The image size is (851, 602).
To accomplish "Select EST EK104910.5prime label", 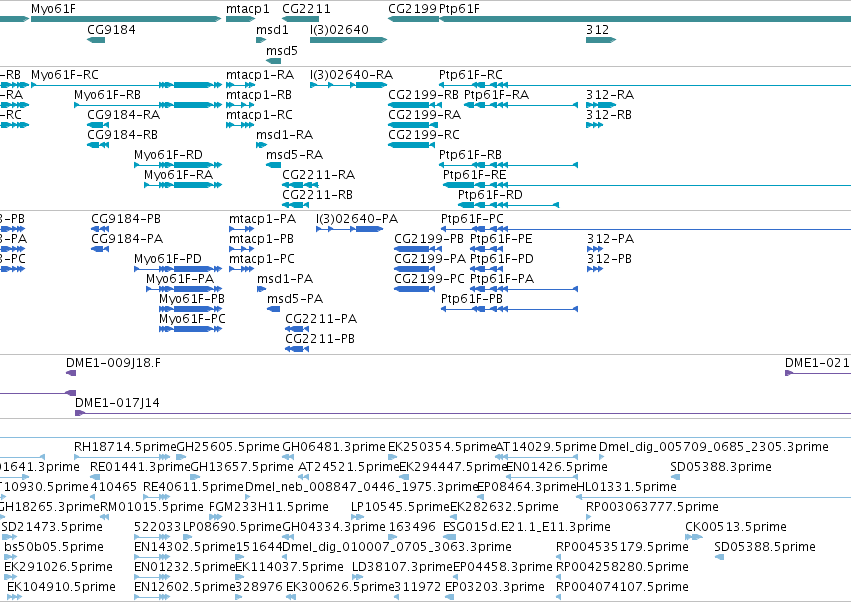I will coord(61,587).
